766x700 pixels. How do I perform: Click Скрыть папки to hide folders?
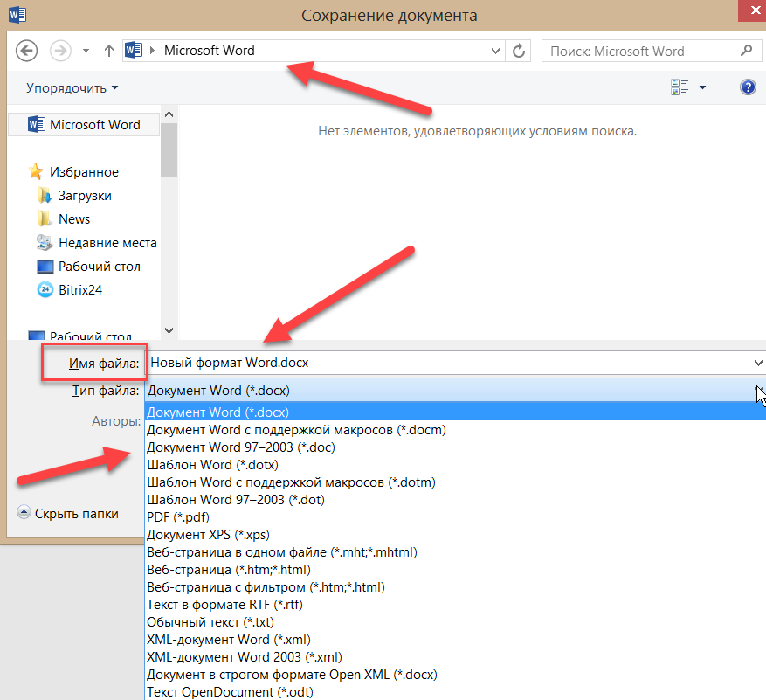68,513
